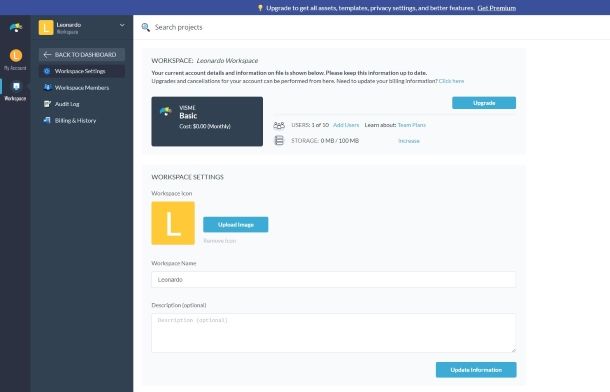610x392 pixels.
Task: Focus the Workspace Name input field
Action: (333, 280)
